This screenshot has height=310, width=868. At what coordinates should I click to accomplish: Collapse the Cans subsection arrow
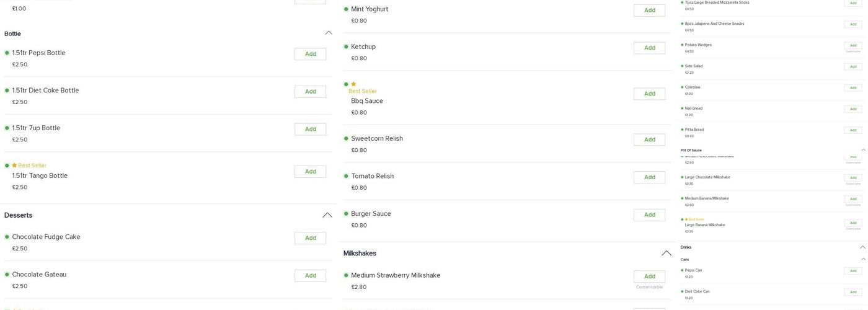tap(863, 259)
